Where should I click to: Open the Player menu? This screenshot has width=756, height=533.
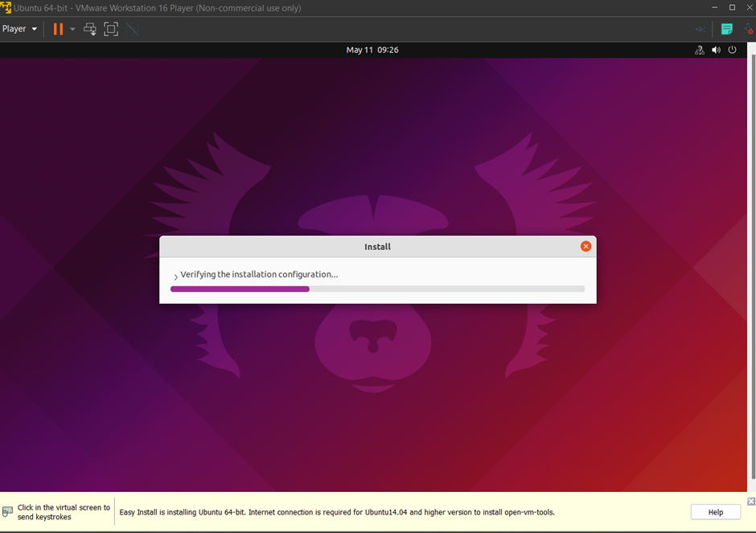19,29
